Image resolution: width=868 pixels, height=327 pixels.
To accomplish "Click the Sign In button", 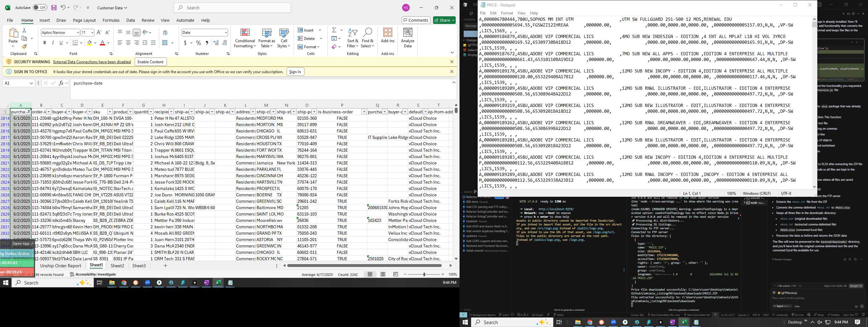I will (295, 72).
